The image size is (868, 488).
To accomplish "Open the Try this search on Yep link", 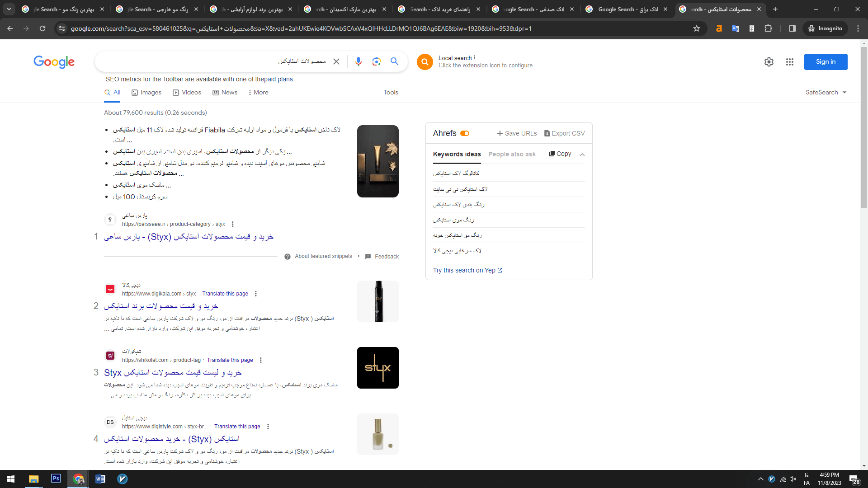I will click(x=468, y=270).
